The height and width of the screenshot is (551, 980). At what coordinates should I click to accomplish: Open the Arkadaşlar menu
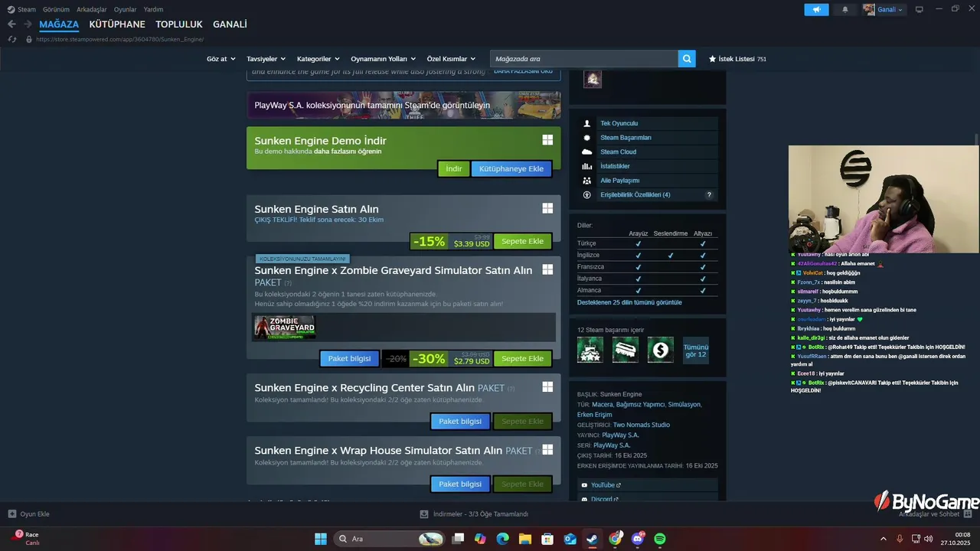[92, 9]
